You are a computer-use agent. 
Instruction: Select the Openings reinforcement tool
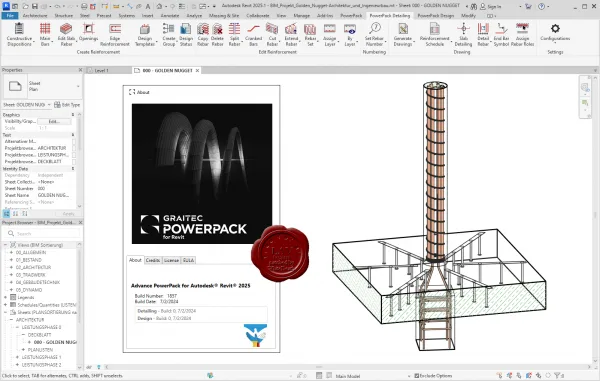click(88, 32)
